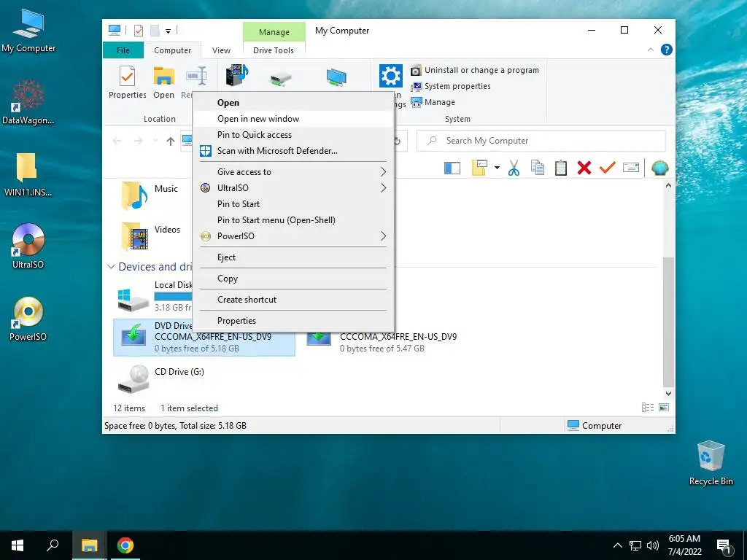Select the Manage contextual tab
The width and height of the screenshot is (747, 560).
pyautogui.click(x=274, y=32)
